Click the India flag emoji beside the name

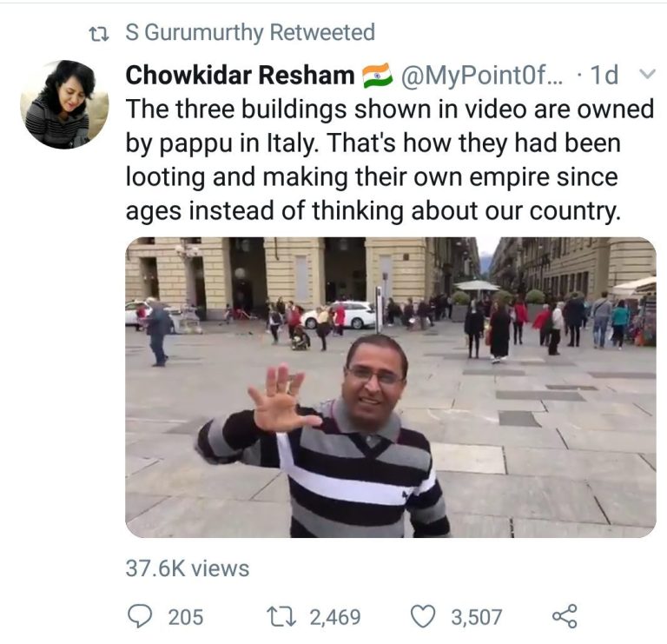(x=374, y=76)
